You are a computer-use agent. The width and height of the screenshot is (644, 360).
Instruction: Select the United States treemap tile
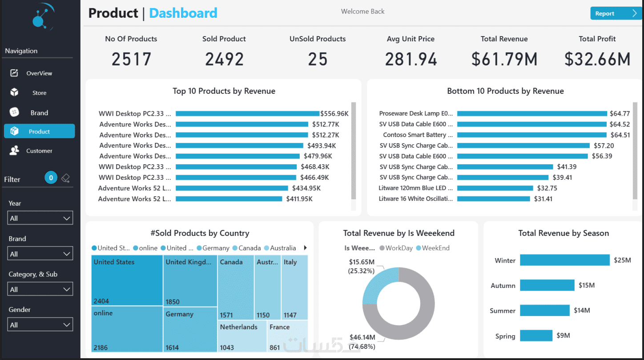coord(127,280)
